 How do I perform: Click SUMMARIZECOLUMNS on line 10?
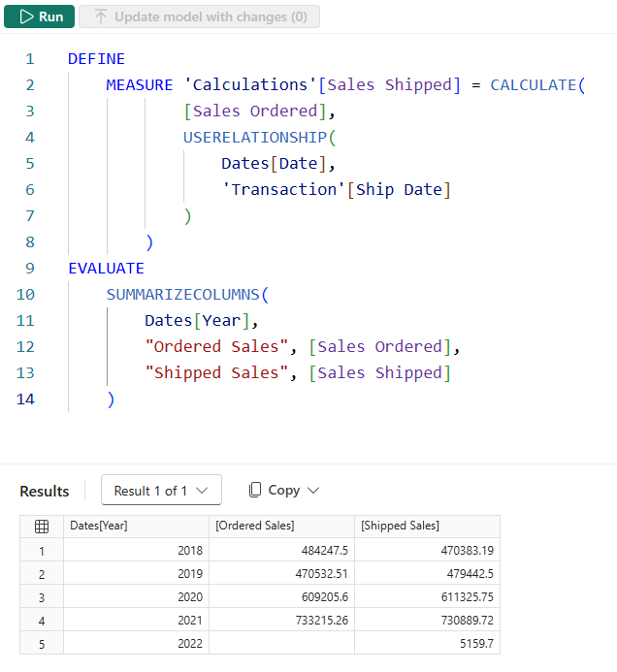[x=183, y=295]
